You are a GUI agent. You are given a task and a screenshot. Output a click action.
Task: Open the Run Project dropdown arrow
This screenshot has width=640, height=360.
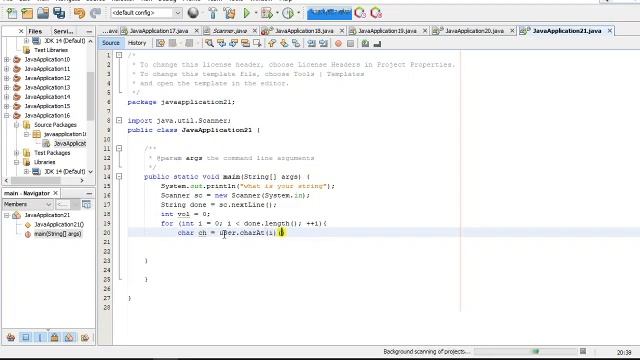click(x=256, y=13)
